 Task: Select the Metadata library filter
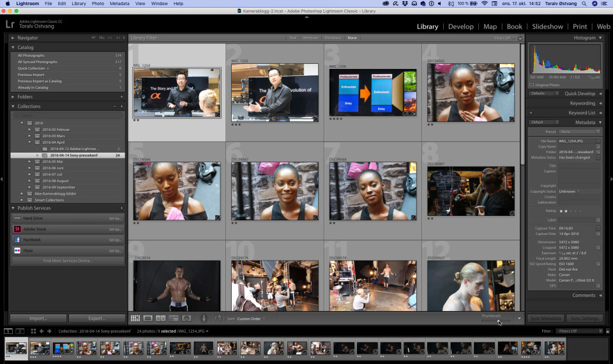point(332,38)
